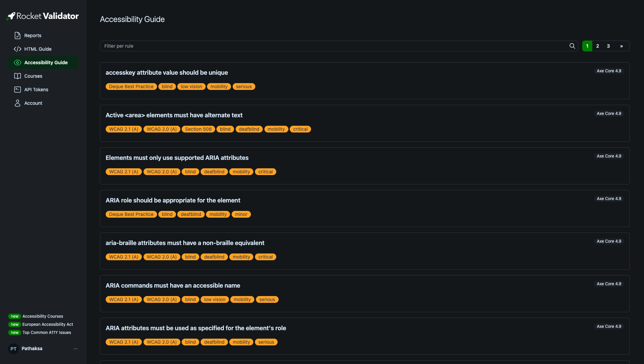Click the HTML Guide code brackets icon
This screenshot has height=364, width=644.
(18, 49)
